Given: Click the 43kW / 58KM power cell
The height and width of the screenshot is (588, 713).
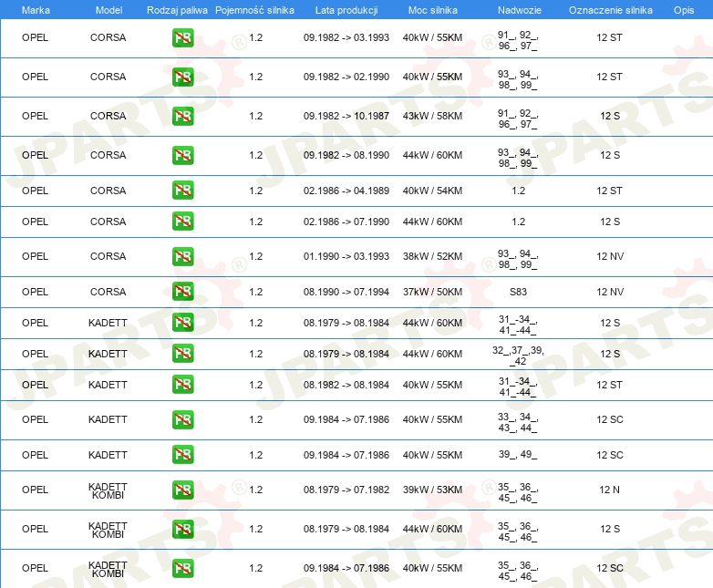Looking at the screenshot, I should 432,116.
